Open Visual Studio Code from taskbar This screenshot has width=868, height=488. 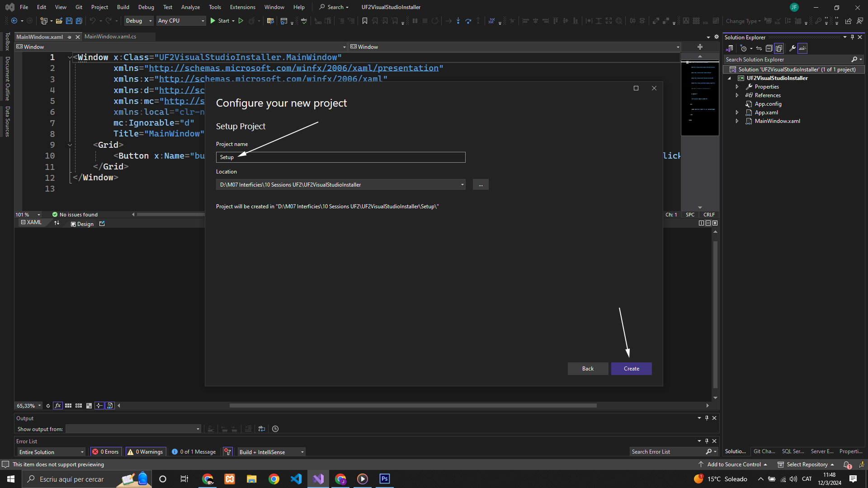(296, 479)
